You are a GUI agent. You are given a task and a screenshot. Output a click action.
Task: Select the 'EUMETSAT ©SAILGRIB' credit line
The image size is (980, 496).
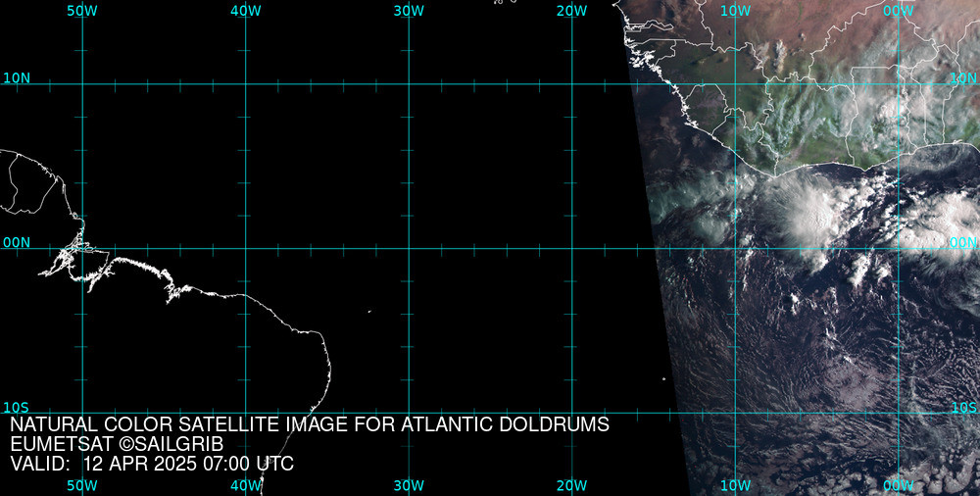pos(117,445)
